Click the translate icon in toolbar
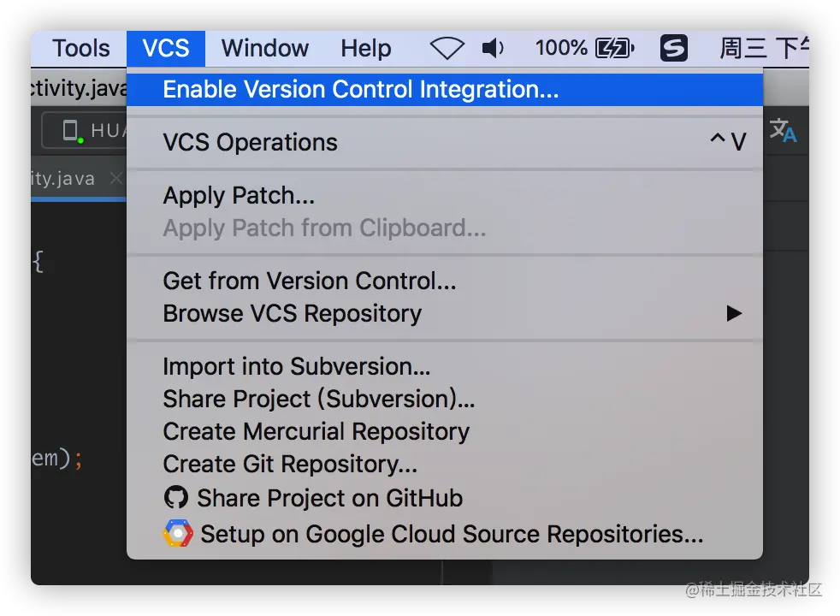 tap(783, 131)
